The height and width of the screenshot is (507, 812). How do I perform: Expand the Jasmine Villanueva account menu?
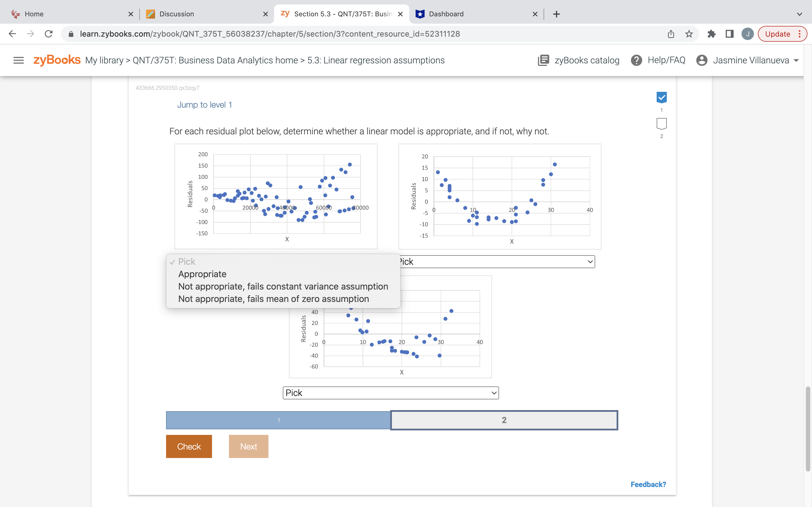pyautogui.click(x=750, y=60)
